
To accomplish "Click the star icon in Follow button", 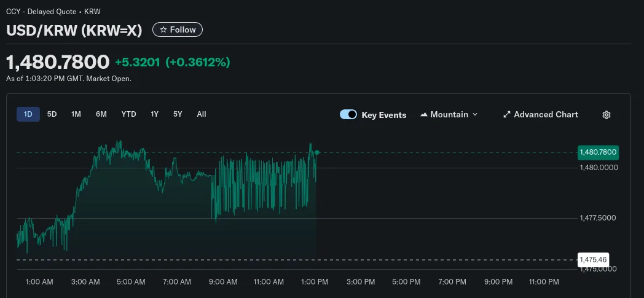I will 163,29.
